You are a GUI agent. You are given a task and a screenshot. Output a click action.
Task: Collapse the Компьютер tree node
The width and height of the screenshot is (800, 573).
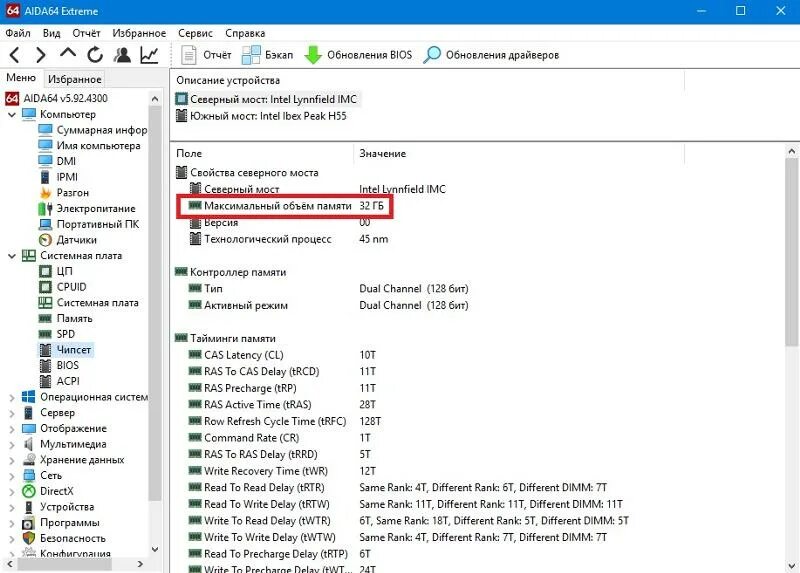12,114
